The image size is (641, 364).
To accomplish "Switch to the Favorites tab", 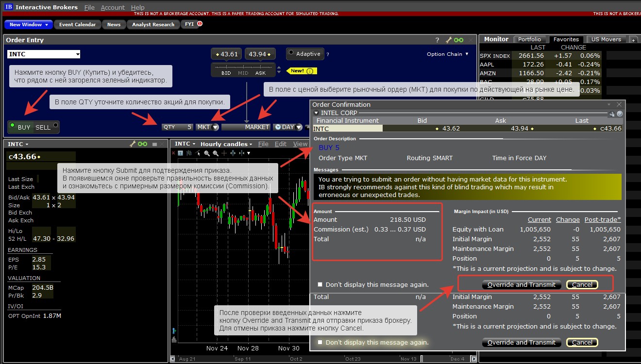I will (566, 39).
